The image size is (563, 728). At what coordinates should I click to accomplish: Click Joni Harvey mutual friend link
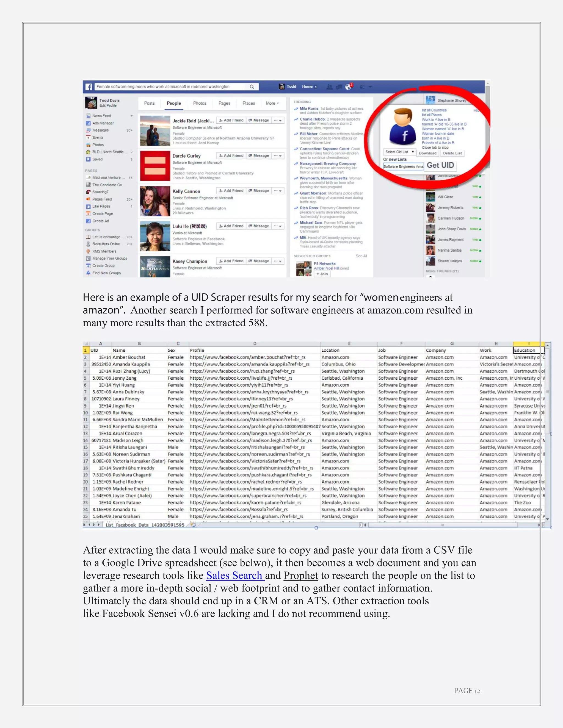click(208, 143)
